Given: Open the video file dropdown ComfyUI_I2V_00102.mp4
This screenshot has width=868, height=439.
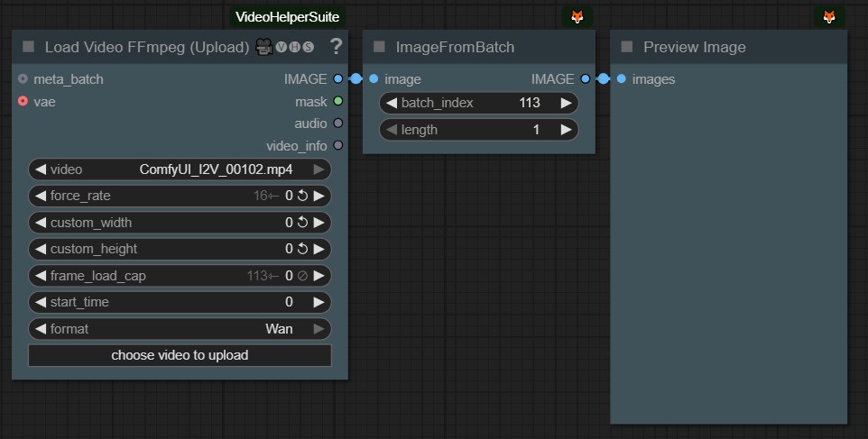Looking at the screenshot, I should point(216,169).
